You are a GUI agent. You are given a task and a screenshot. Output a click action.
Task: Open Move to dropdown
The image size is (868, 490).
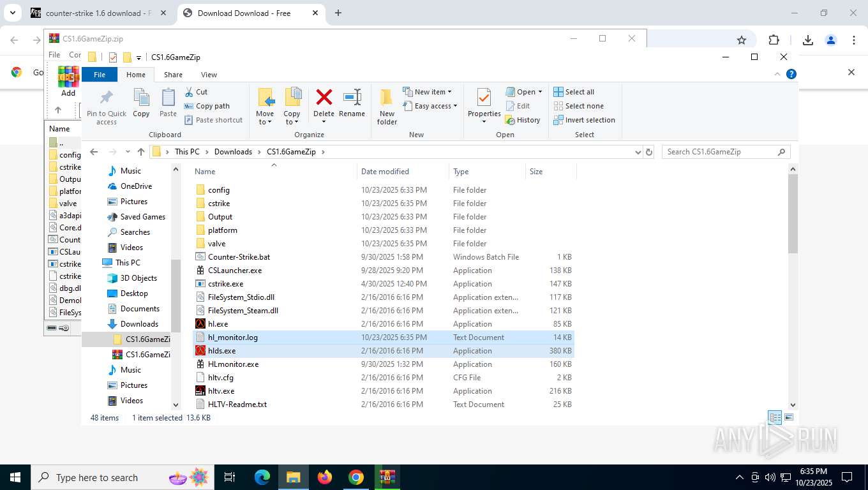[x=265, y=118]
